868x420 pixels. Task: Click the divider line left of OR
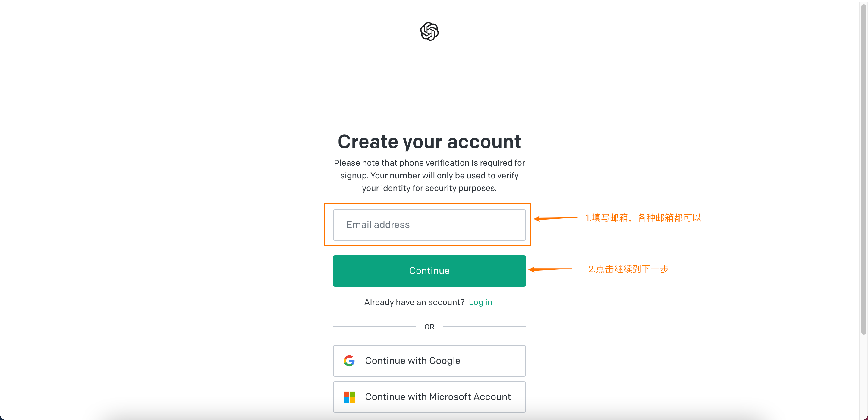[374, 326]
